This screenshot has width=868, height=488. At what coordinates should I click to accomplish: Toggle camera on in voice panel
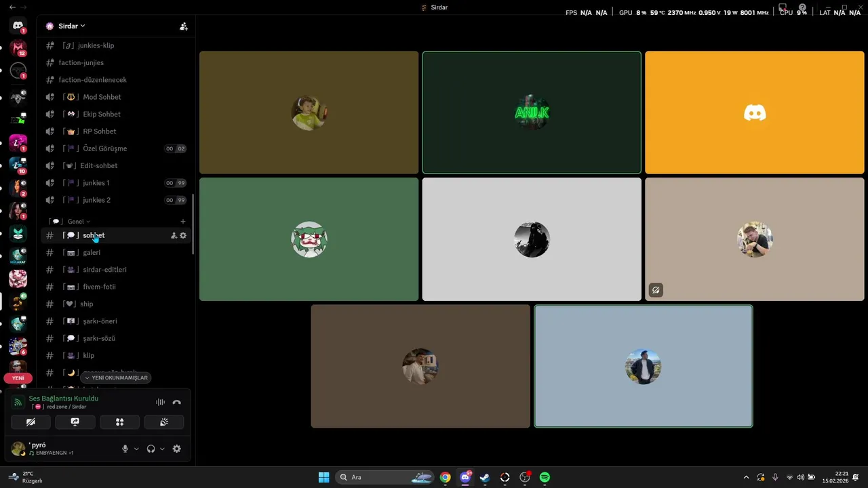tap(31, 422)
